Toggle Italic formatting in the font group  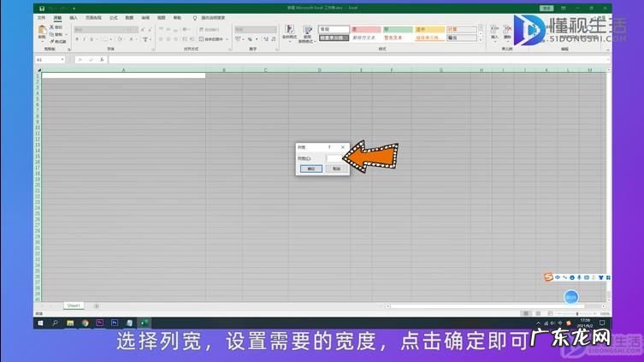[x=84, y=39]
